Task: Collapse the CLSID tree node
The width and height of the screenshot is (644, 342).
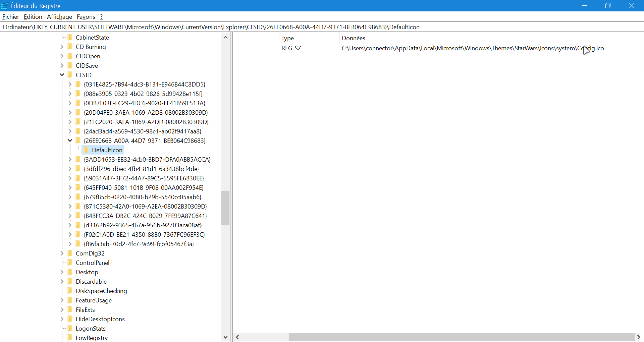Action: point(62,75)
